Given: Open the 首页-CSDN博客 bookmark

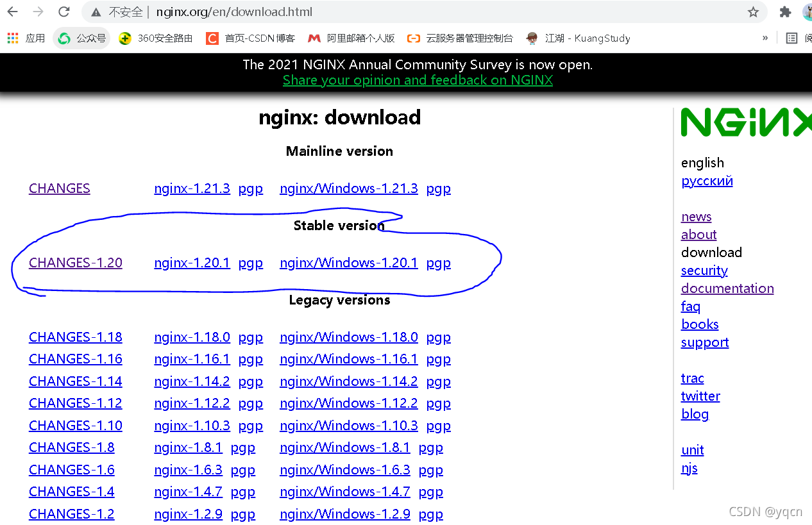Looking at the screenshot, I should (250, 38).
